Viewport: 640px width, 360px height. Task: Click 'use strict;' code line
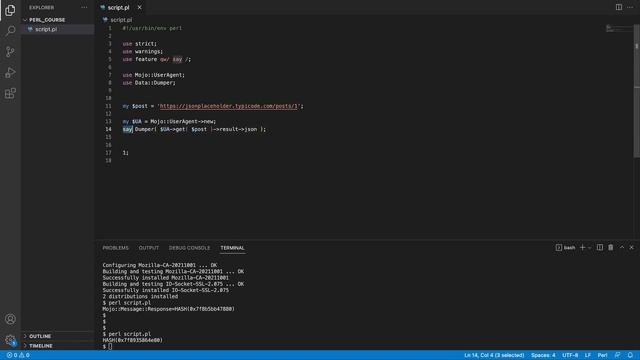tap(140, 44)
